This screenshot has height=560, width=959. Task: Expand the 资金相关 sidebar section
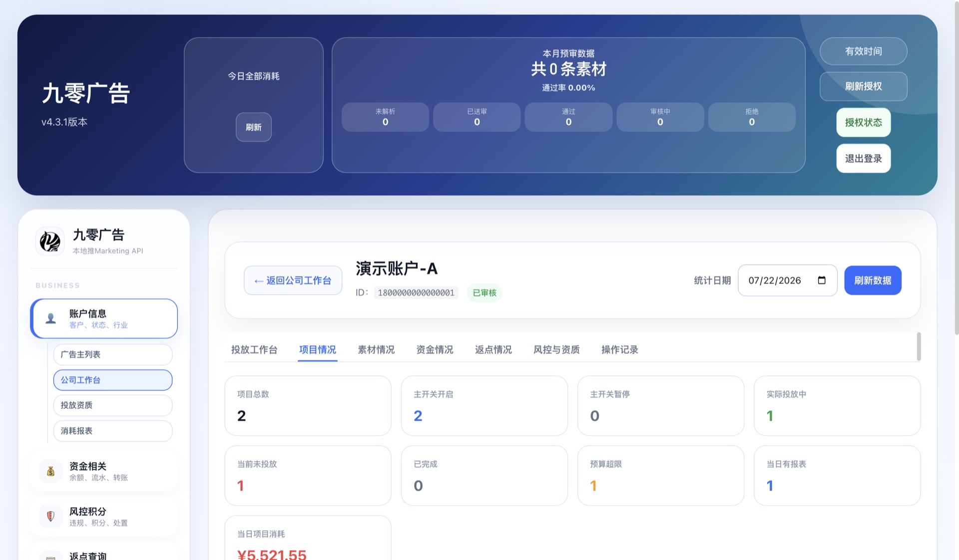[x=104, y=471]
